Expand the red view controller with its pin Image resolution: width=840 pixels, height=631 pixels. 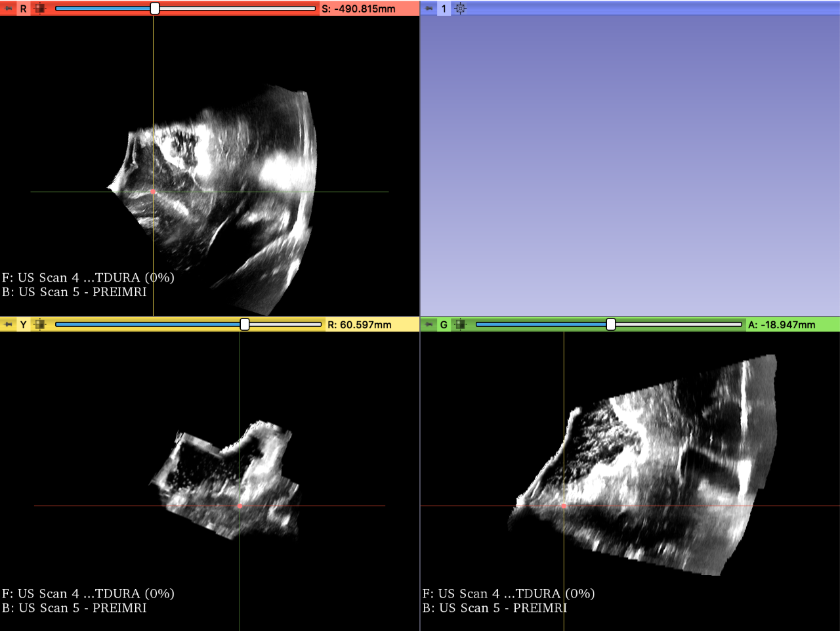7,9
